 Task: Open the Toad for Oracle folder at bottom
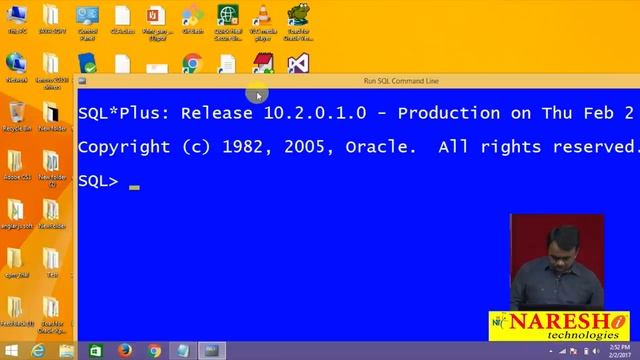(x=52, y=315)
